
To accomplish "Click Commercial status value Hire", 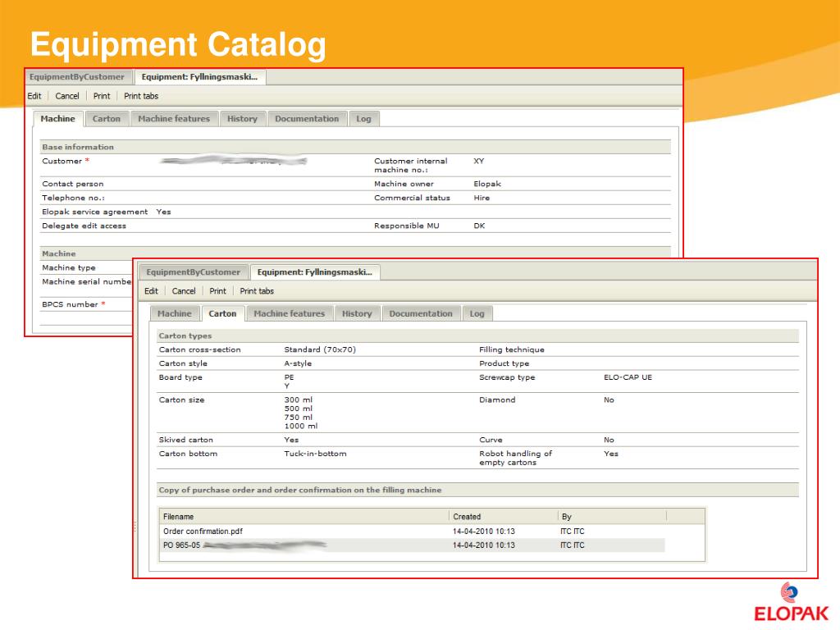I will [x=481, y=198].
